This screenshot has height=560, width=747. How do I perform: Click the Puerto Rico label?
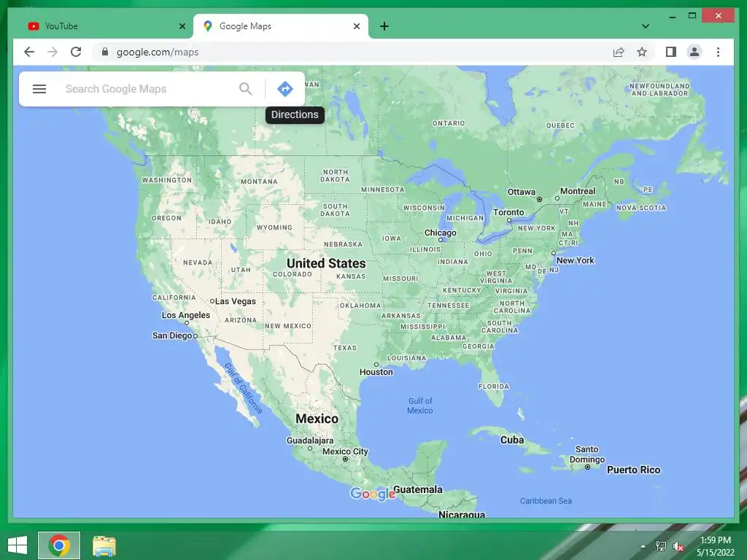pos(633,470)
